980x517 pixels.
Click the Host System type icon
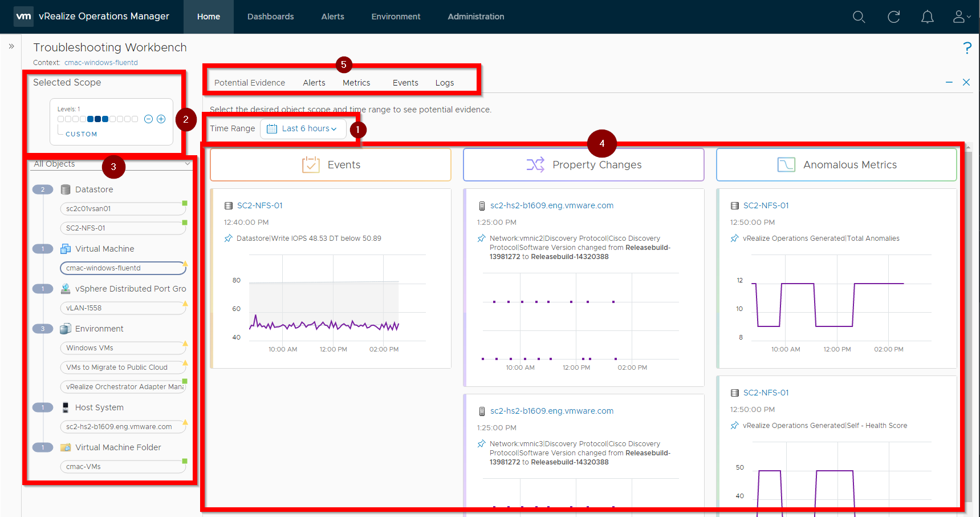66,407
